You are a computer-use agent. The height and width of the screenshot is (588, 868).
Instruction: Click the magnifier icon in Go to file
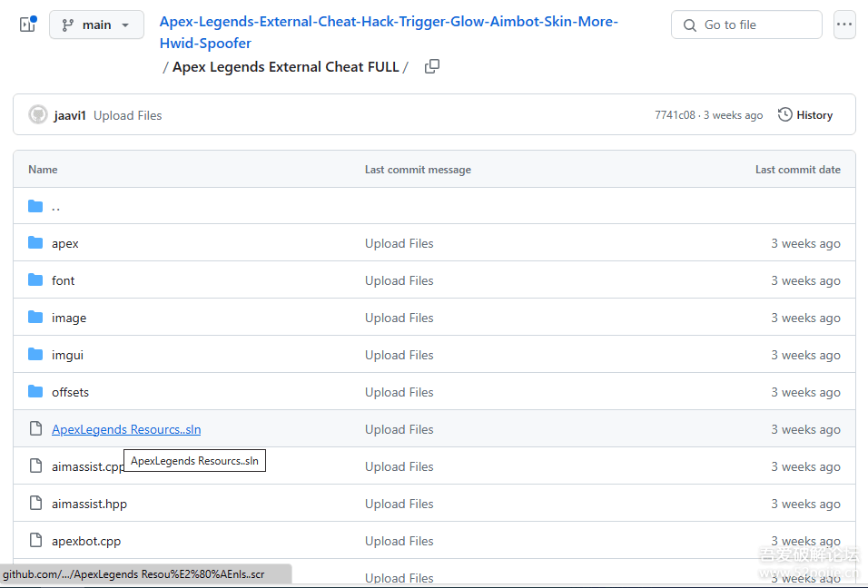click(690, 24)
